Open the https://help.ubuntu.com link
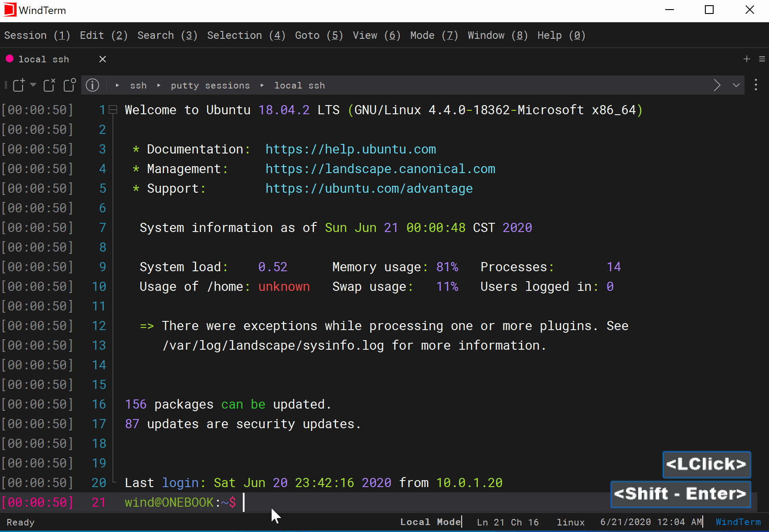Image resolution: width=769 pixels, height=532 pixels. [351, 149]
